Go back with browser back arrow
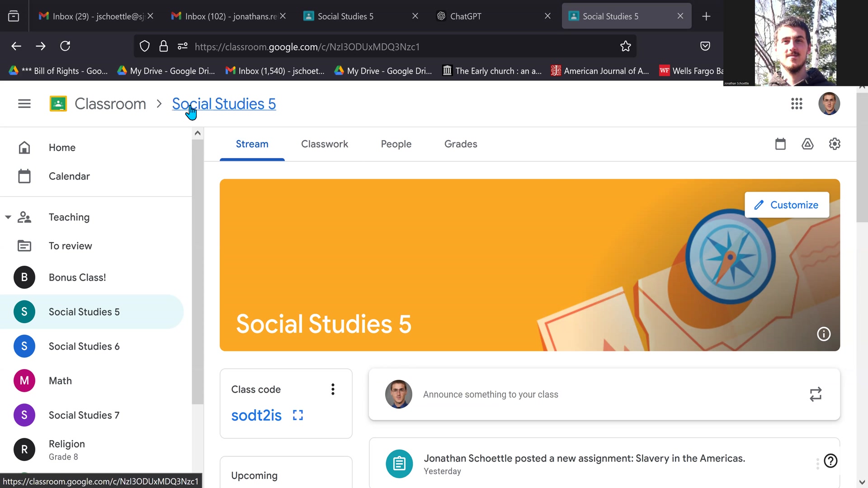 click(x=16, y=46)
